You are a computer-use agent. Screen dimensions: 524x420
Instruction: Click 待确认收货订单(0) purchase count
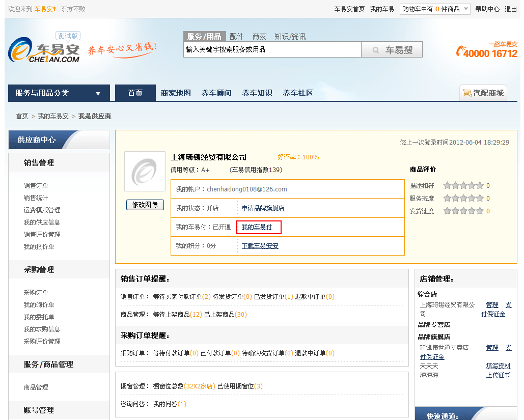pos(267,353)
